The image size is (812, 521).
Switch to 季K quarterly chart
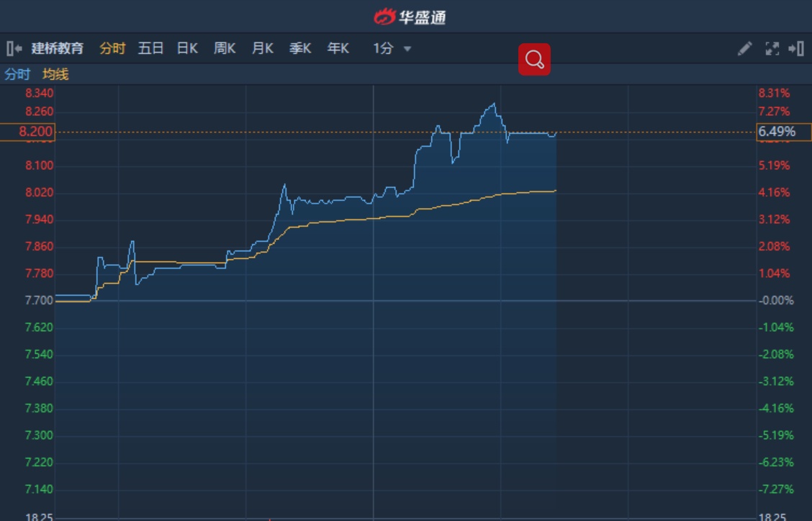[x=300, y=49]
